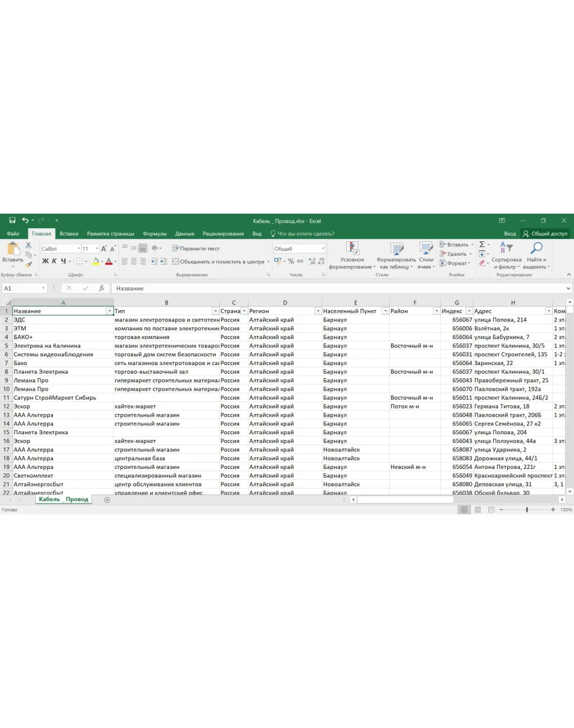Click the AutoSum sigma icon
This screenshot has width=574, height=728.
tap(482, 245)
